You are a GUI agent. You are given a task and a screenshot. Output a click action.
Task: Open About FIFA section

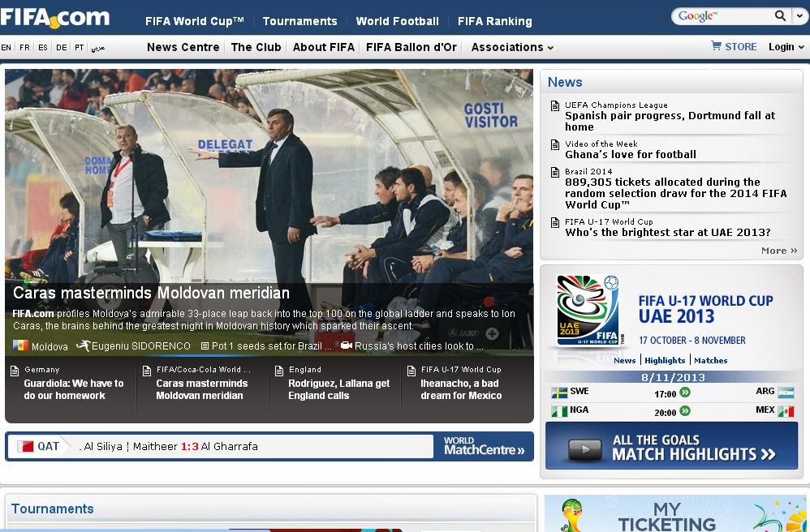pos(323,48)
